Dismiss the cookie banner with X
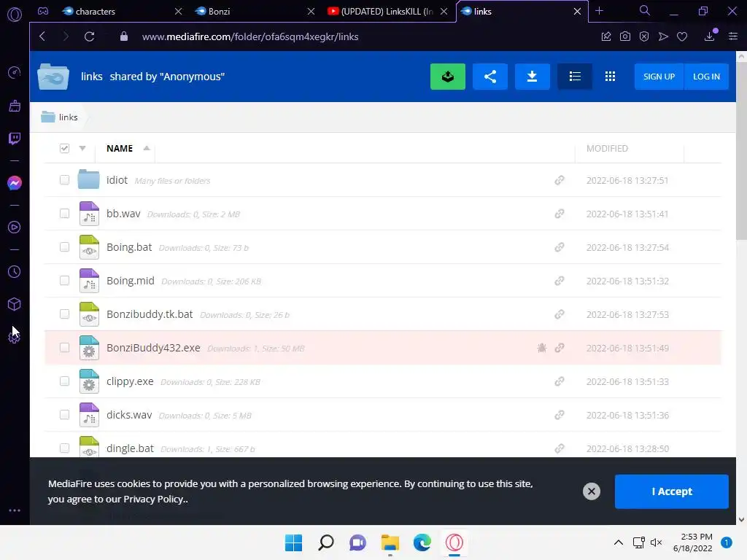Viewport: 747px width, 560px height. click(x=591, y=491)
